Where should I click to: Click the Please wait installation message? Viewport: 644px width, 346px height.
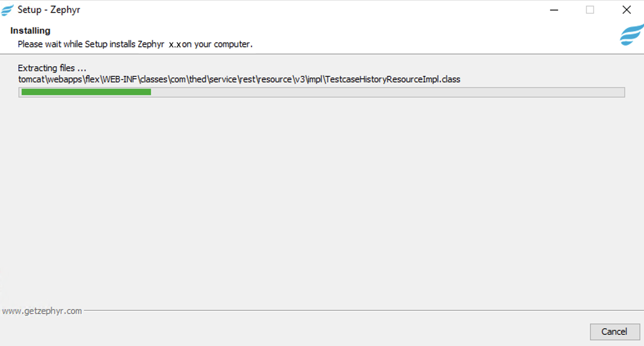click(x=135, y=44)
